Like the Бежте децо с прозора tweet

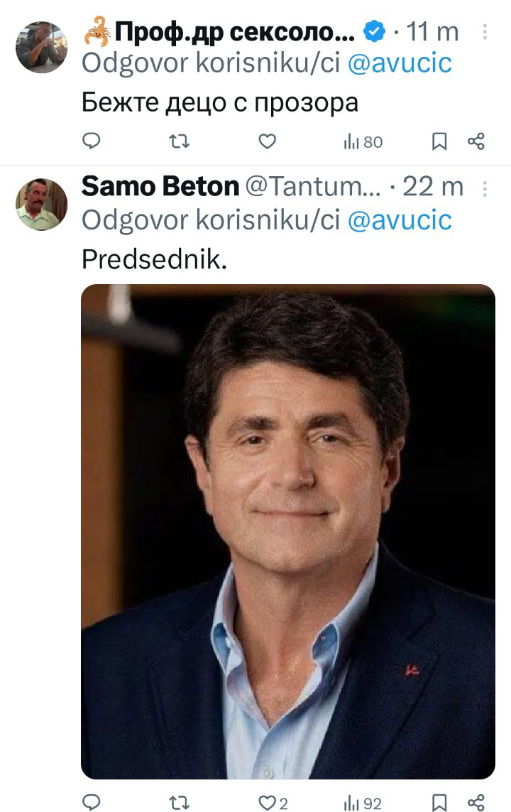(267, 141)
